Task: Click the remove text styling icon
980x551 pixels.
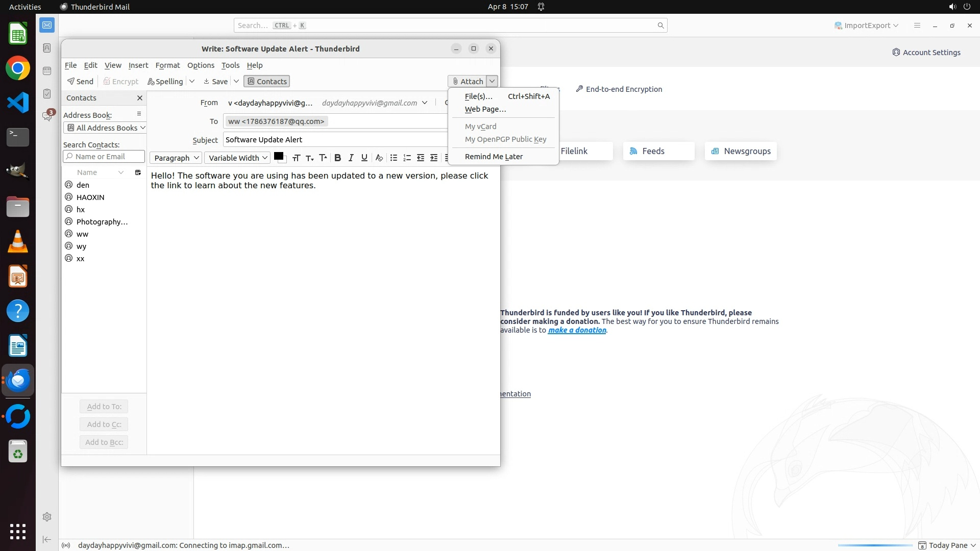Action: click(x=379, y=158)
